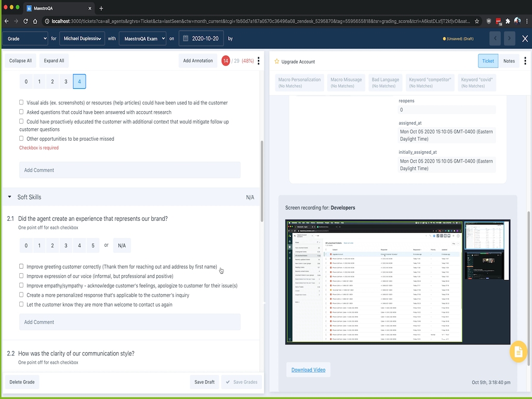Click the Add Comment field under Soft Skills

(129, 322)
